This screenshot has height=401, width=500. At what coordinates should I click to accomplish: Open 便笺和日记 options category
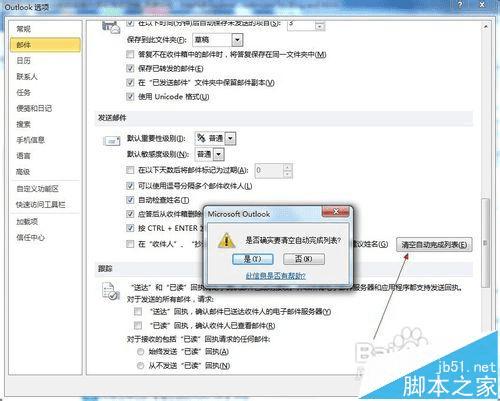pyautogui.click(x=34, y=108)
